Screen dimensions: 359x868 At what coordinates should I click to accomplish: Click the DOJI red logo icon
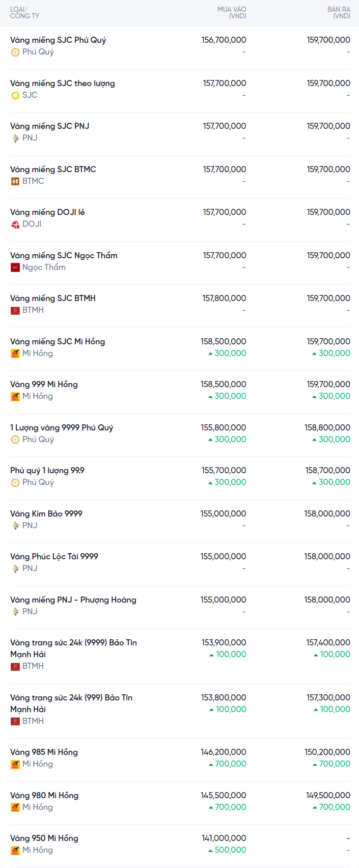tap(15, 224)
